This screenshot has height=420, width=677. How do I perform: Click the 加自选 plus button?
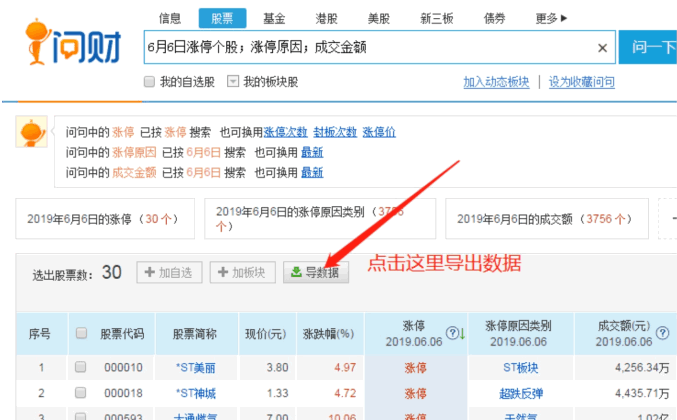click(x=169, y=272)
